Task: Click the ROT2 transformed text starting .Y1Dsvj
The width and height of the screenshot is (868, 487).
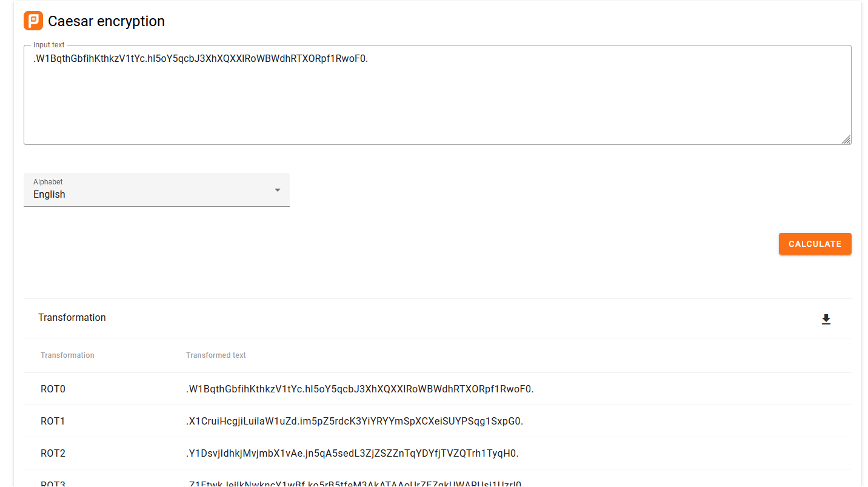Action: 352,453
